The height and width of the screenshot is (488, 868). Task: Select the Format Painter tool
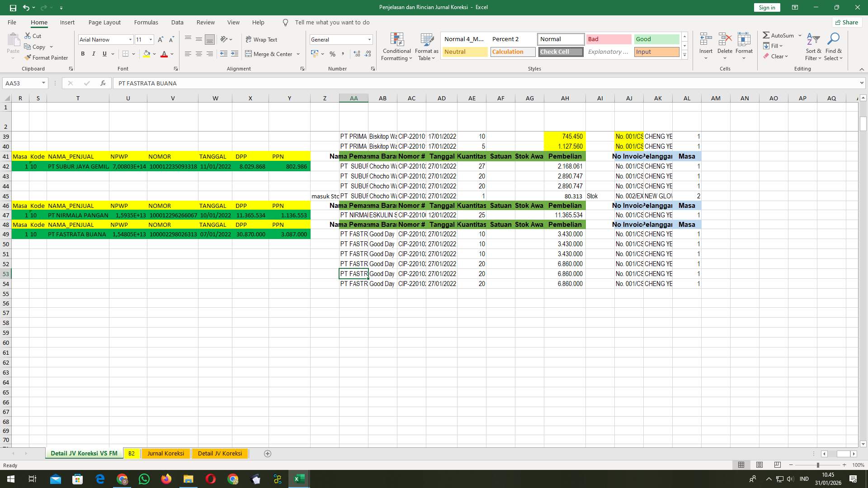(x=47, y=57)
